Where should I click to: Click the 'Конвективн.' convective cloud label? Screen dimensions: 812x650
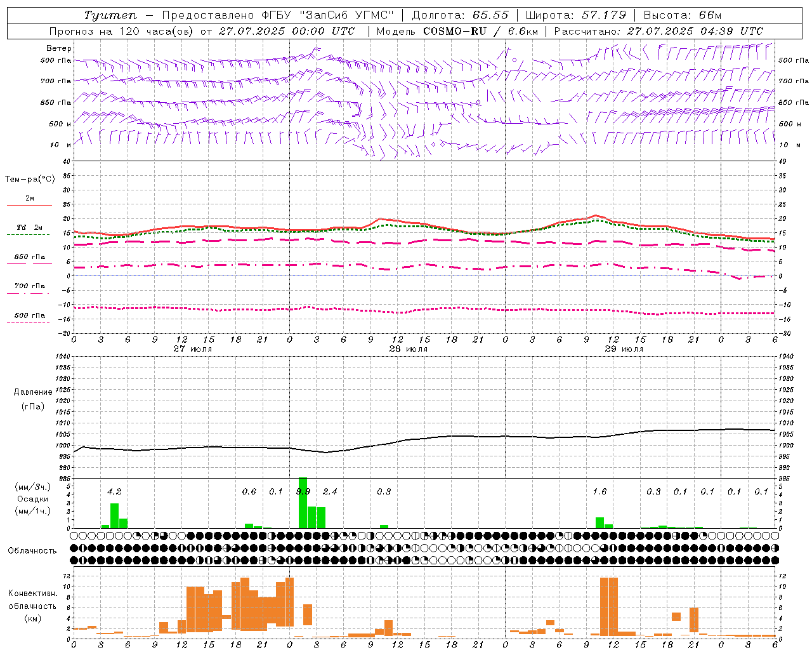[32, 594]
